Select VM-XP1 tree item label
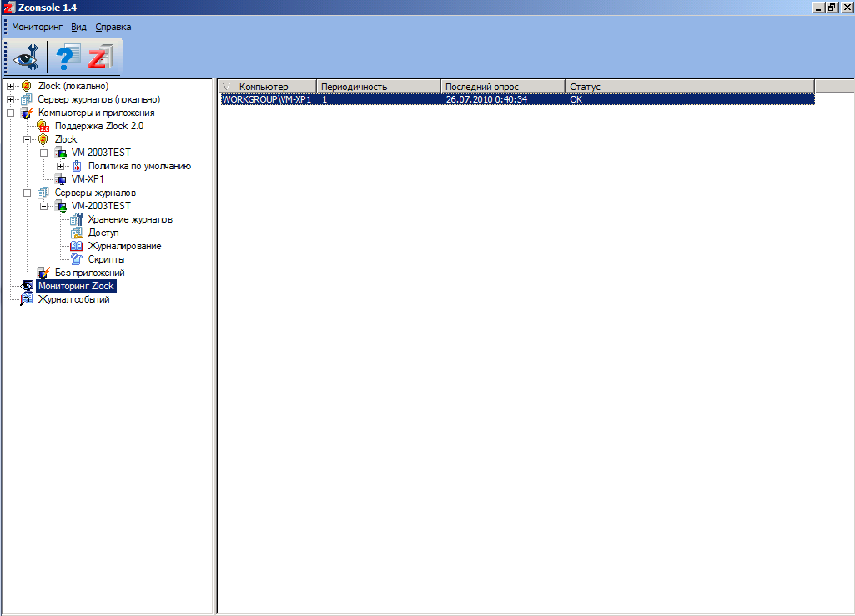Image resolution: width=855 pixels, height=616 pixels. coord(88,179)
